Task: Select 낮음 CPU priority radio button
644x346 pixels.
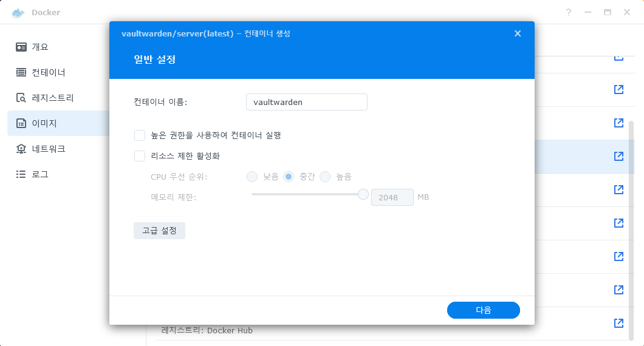Action: 252,177
